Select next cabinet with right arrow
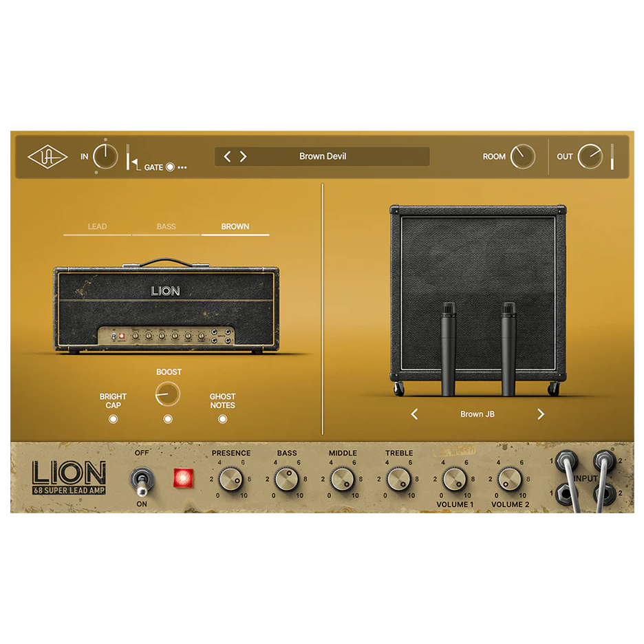The width and height of the screenshot is (644, 644). (x=541, y=414)
